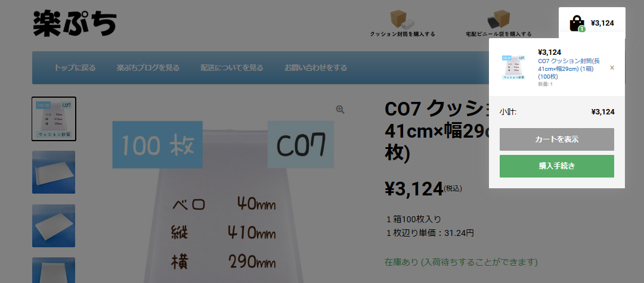Select fourth partially visible product thumbnail
Viewport: 644px width, 283px height.
coord(54,270)
